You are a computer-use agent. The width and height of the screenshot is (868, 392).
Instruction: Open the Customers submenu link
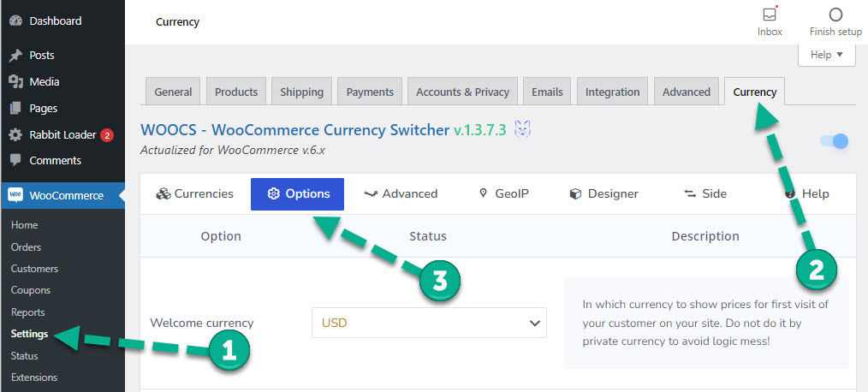tap(34, 269)
